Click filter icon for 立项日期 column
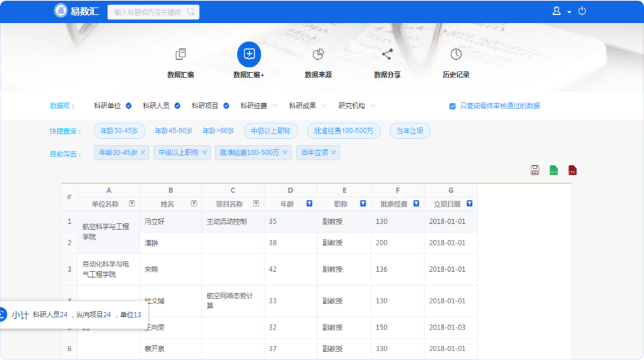 [x=470, y=204]
